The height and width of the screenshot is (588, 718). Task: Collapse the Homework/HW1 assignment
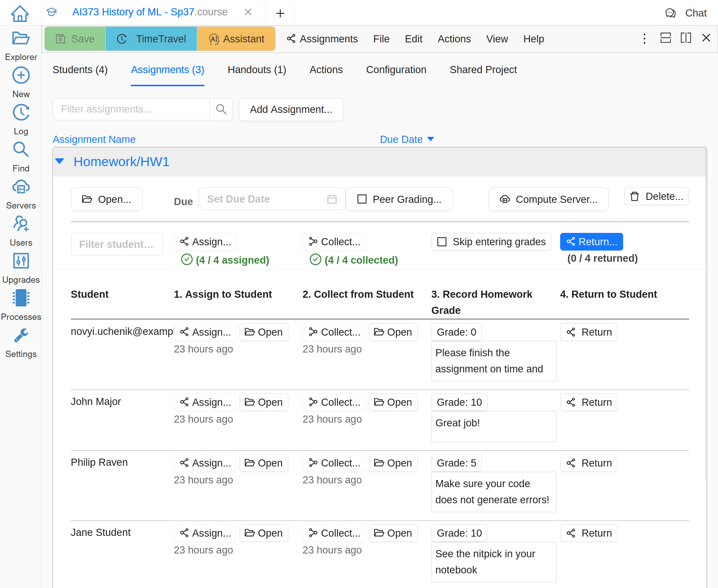(x=60, y=162)
